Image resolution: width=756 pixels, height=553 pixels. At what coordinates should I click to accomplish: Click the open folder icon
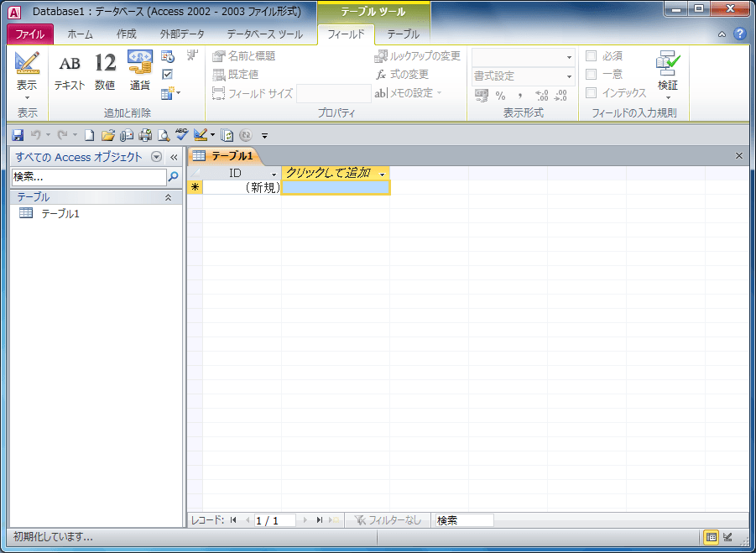click(107, 135)
